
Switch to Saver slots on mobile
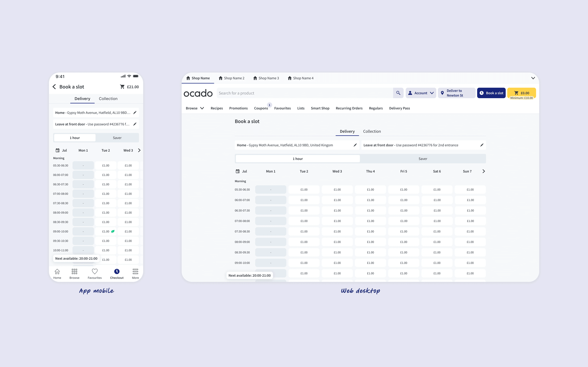(117, 138)
